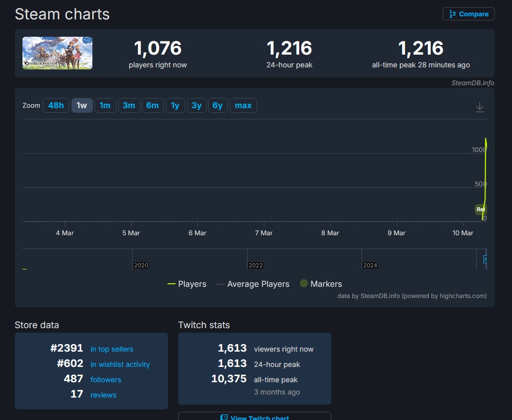
Task: Click the all-time peak 28 minutes ago text
Action: pyautogui.click(x=421, y=65)
